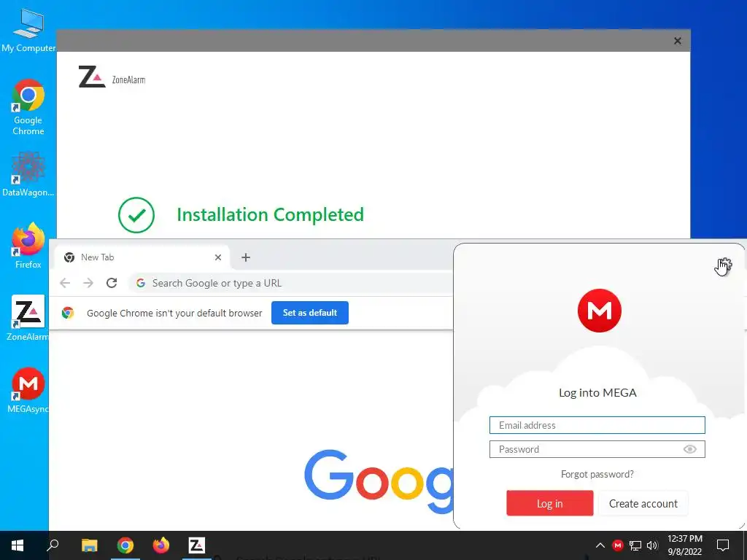Go back in Chrome
The width and height of the screenshot is (747, 560).
(x=65, y=283)
